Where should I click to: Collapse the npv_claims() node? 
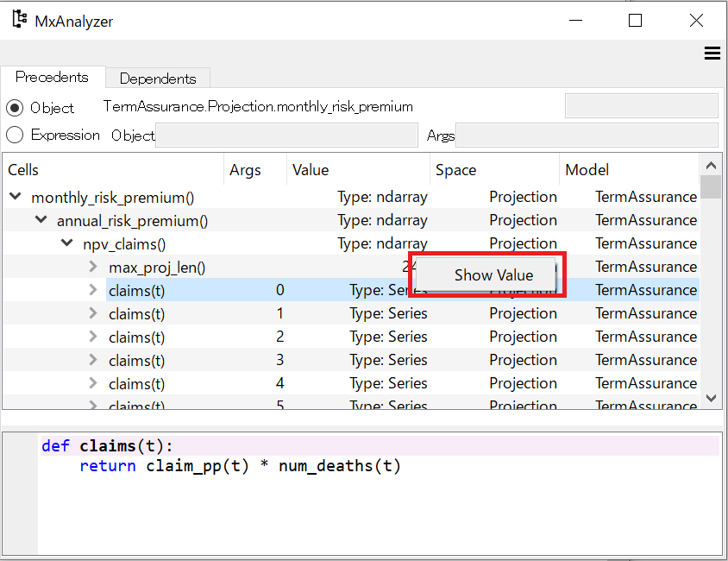[67, 243]
